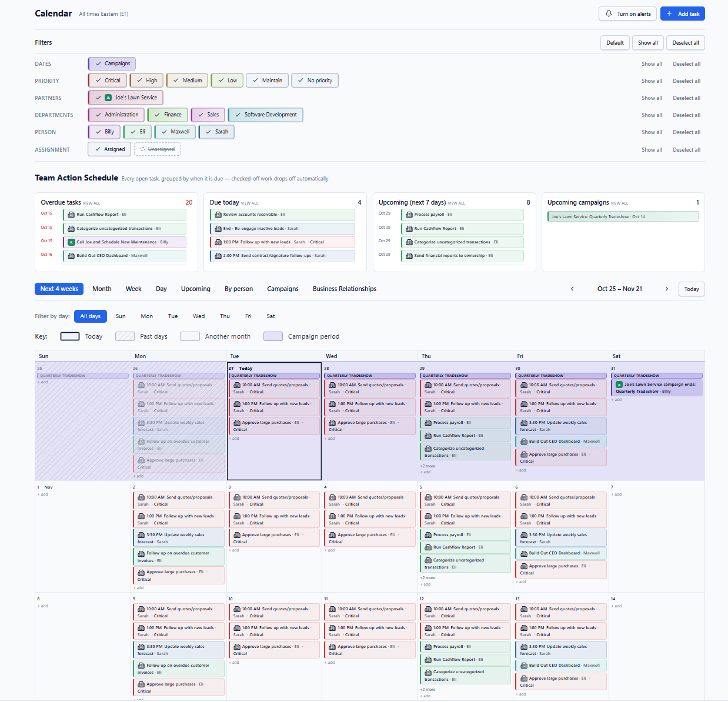
Task: Click Deselect all in the DEPARTMENTS row
Action: pyautogui.click(x=686, y=115)
